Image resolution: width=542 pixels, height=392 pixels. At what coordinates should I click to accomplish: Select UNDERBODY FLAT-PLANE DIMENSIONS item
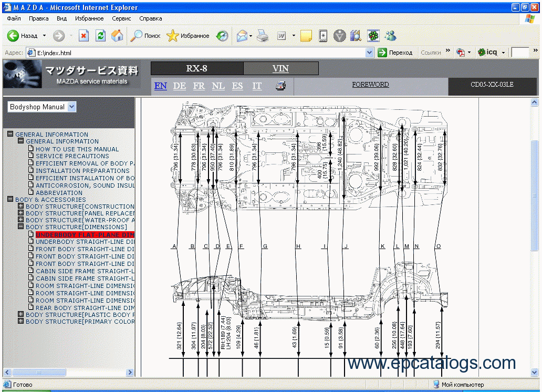coord(85,234)
